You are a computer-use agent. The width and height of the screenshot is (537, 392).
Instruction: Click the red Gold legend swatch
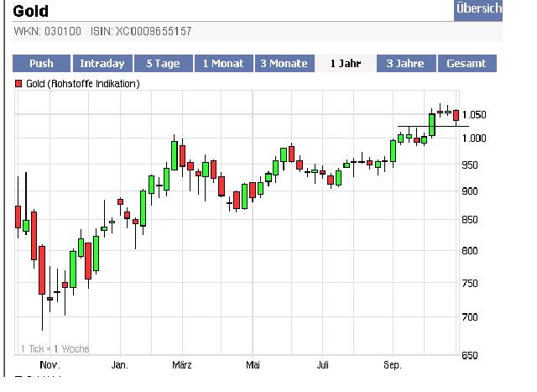click(18, 84)
